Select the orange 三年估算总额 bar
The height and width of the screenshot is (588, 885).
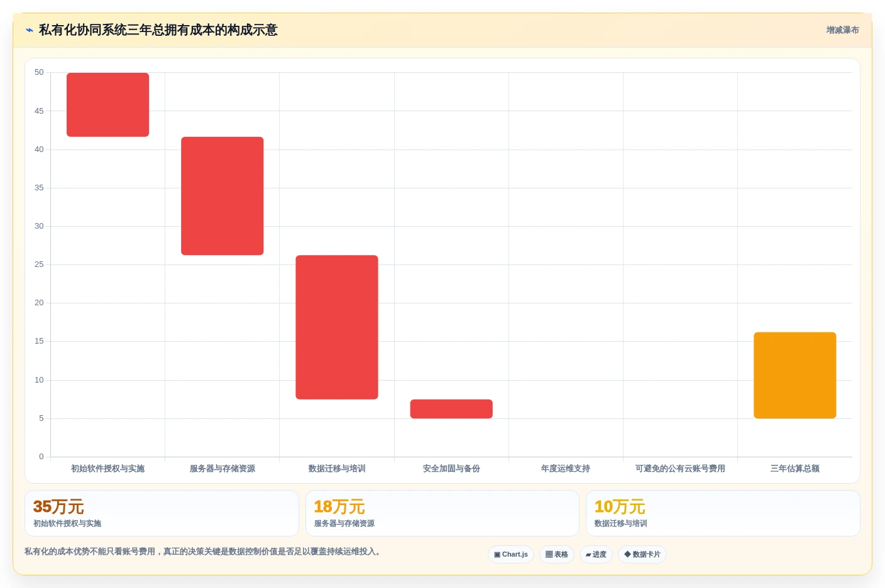coord(795,375)
